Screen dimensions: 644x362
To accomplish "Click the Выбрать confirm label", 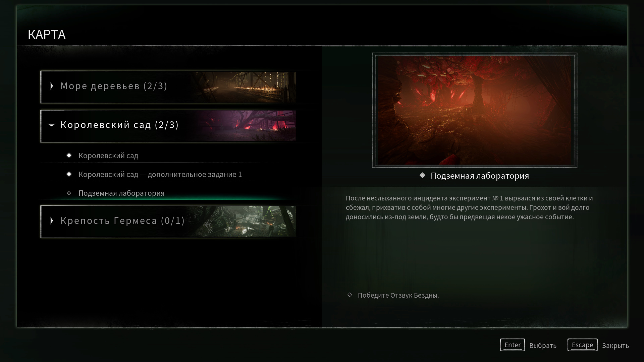I will click(543, 346).
